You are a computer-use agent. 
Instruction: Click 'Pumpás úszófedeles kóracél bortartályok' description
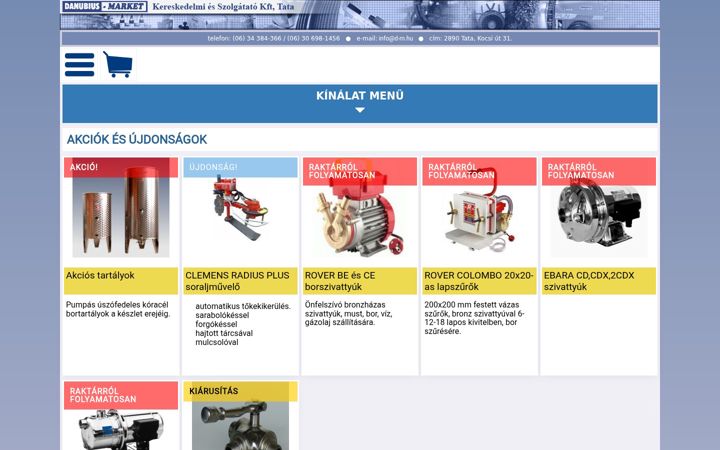click(x=118, y=309)
